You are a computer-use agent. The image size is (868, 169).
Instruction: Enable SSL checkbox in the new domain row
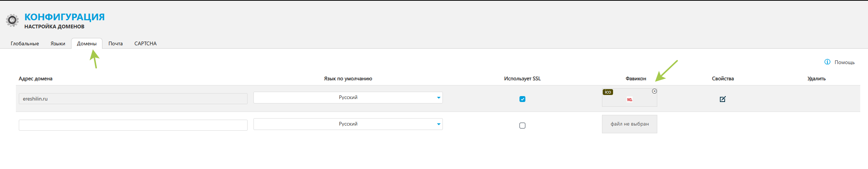pyautogui.click(x=522, y=126)
